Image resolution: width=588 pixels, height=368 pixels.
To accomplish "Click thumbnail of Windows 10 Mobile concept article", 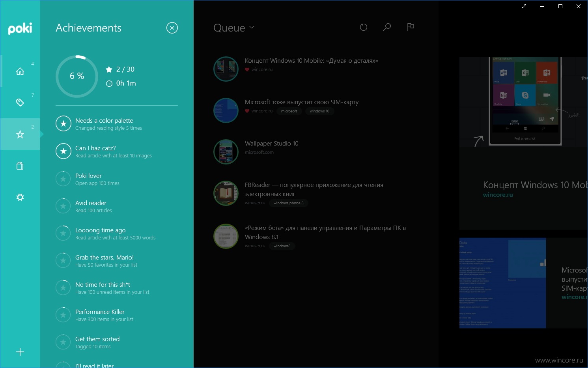I will (226, 69).
